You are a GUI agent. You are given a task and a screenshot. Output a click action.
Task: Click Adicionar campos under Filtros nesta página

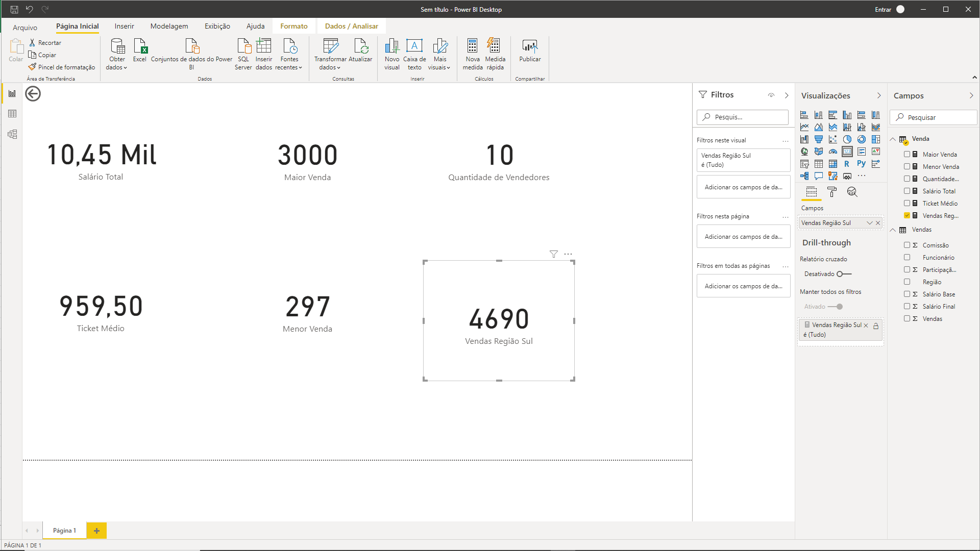point(743,237)
